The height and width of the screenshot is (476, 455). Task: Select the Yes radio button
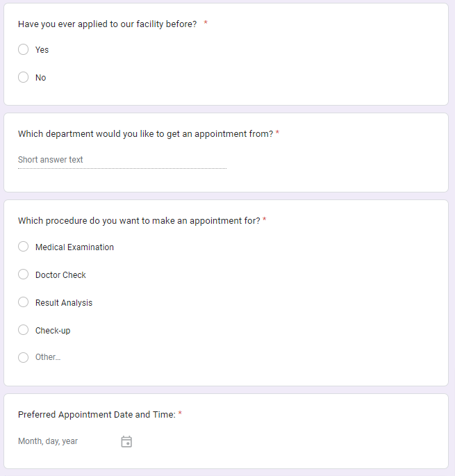[24, 49]
